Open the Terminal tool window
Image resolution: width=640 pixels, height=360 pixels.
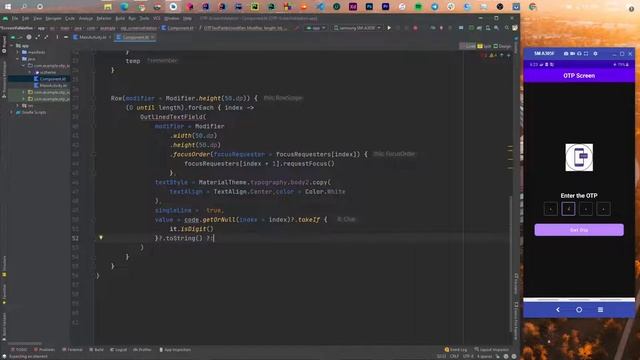click(x=72, y=350)
